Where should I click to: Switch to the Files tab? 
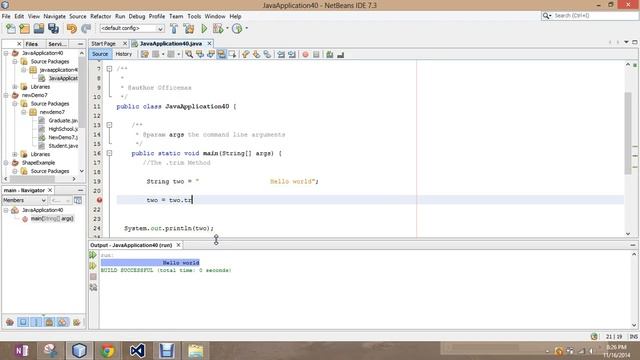point(31,44)
